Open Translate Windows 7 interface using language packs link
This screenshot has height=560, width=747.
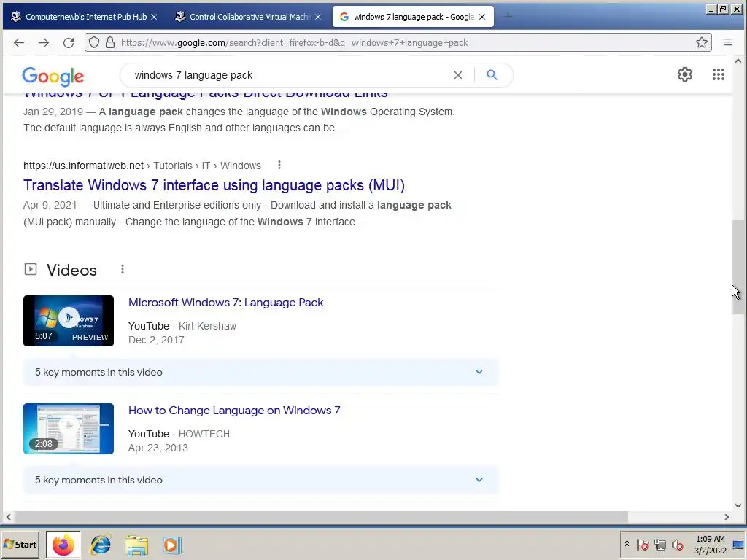point(214,185)
